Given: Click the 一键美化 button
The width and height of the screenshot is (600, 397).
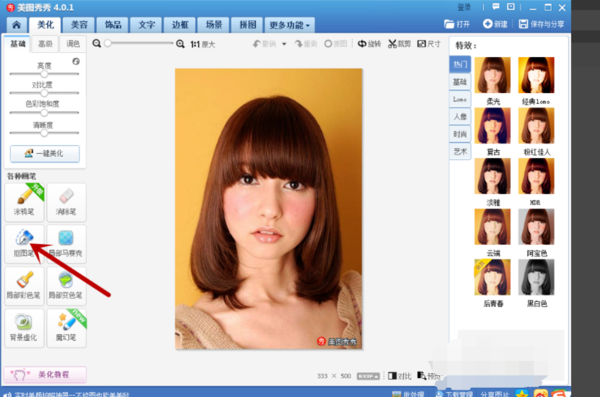Looking at the screenshot, I should [x=45, y=154].
